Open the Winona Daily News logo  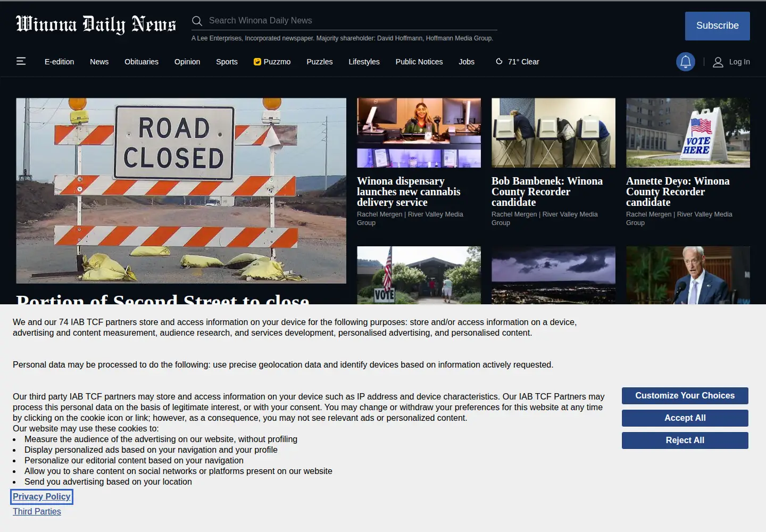96,24
